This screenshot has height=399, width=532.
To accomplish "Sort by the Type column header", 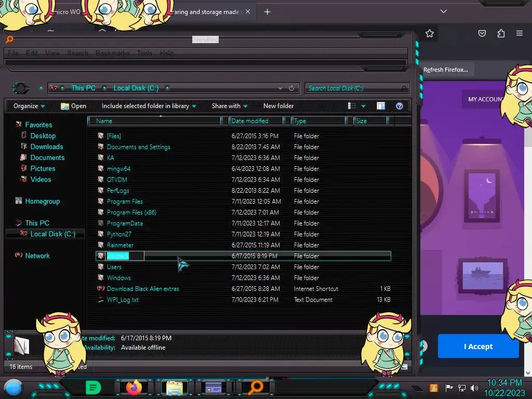I will [x=318, y=121].
